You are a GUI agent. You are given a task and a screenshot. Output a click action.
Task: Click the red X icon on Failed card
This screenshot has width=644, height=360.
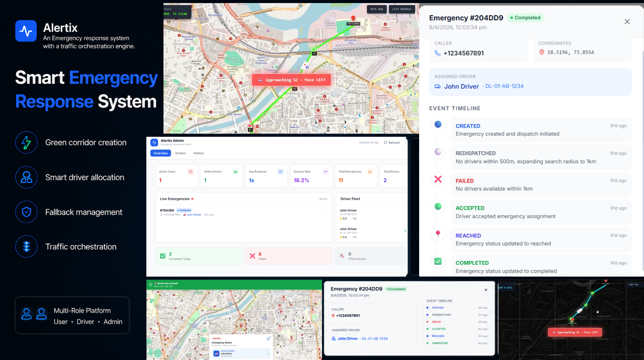point(253,256)
